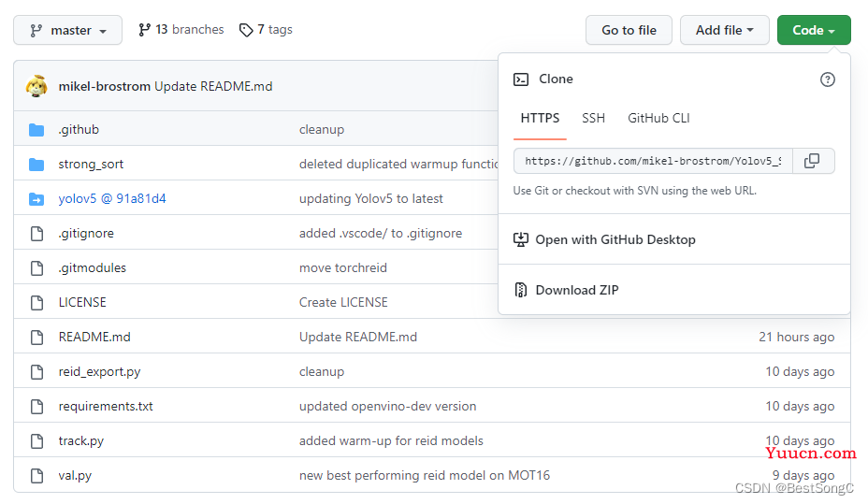Screen dimensions: 868x504
Task: Click the yolov5 submodule folder icon
Action: (x=36, y=198)
